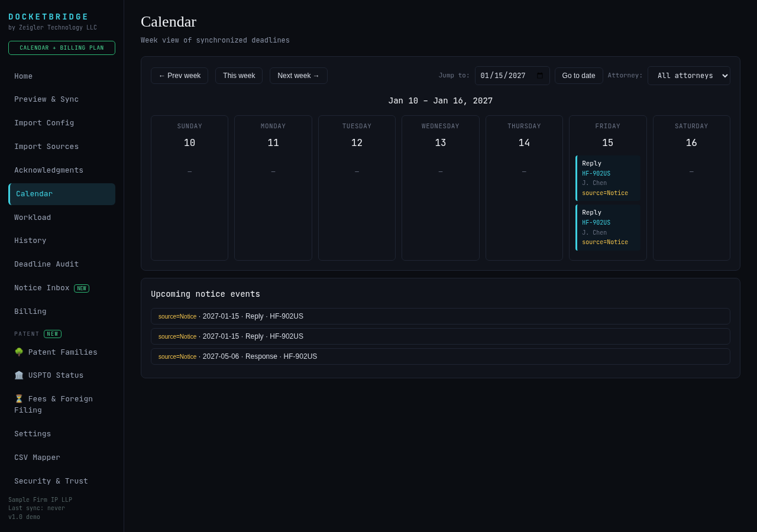Open the All attorneys dropdown
Viewport: 757px width, 532px height.
pos(689,76)
